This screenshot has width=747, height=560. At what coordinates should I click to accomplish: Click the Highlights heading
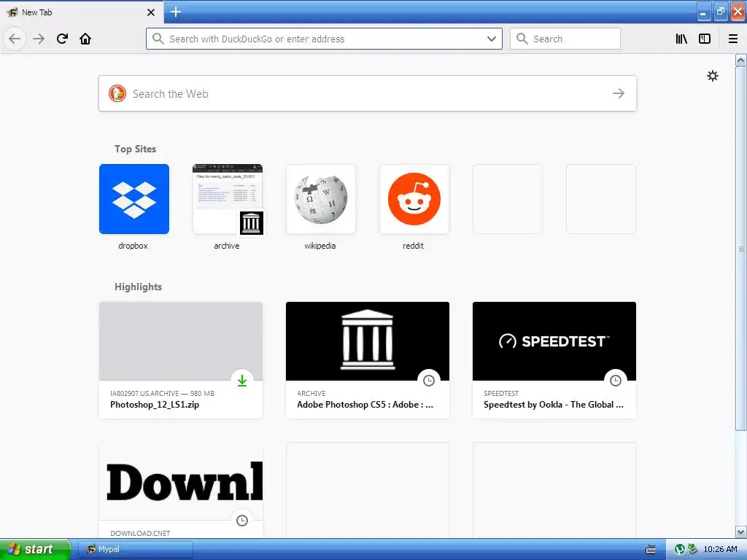point(138,287)
